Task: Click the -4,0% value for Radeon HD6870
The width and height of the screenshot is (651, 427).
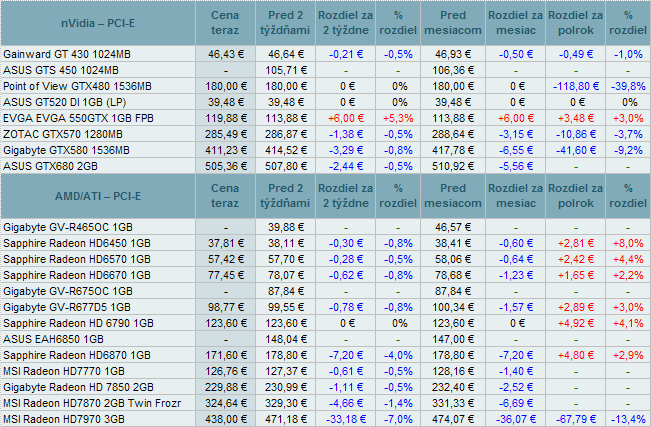Action: (x=398, y=355)
